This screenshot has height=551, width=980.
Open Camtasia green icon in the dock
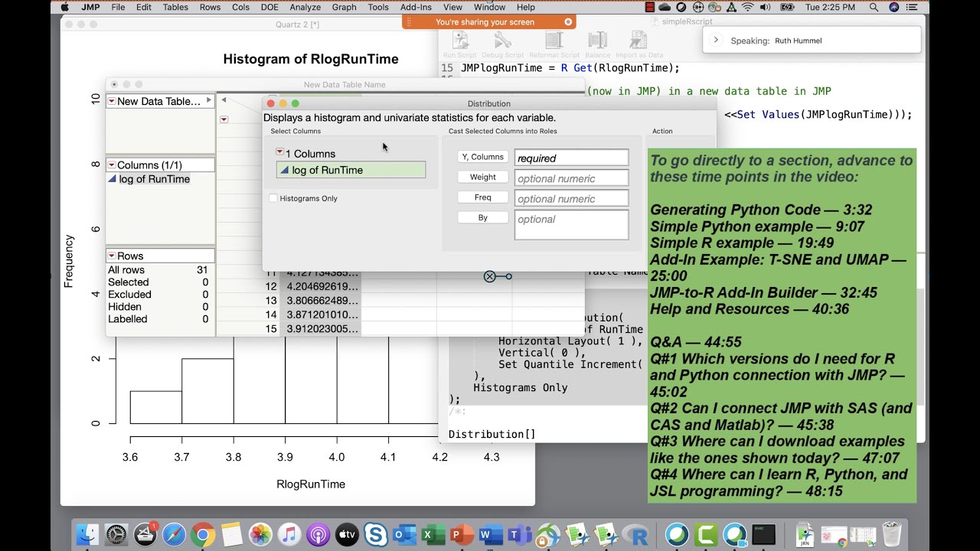coord(706,534)
